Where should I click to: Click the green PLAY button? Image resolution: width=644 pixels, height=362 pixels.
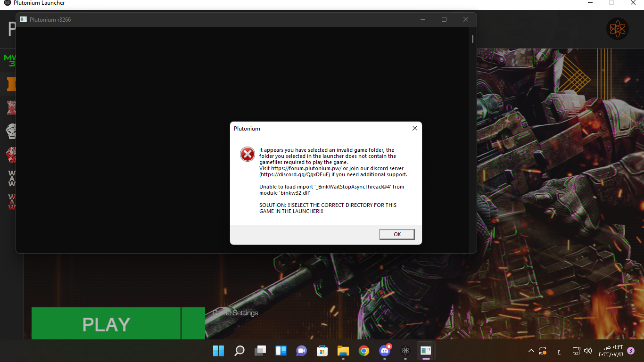(x=106, y=323)
